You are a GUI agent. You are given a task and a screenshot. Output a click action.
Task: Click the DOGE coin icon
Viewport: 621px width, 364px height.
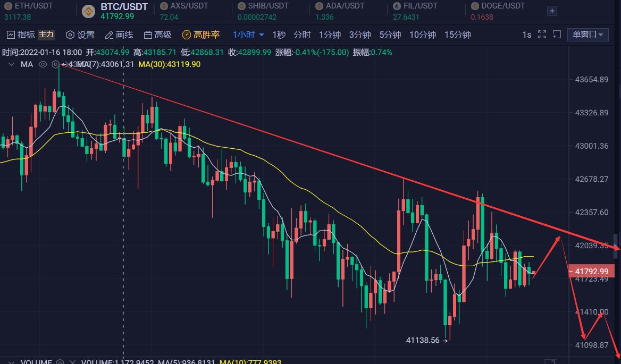pos(474,6)
